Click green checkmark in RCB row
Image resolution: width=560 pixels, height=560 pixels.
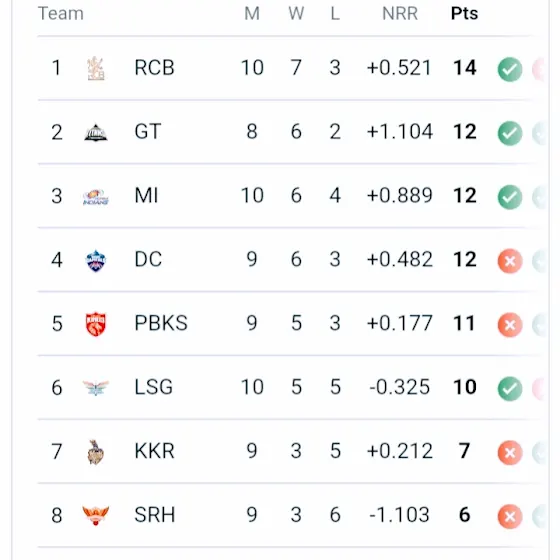510,69
